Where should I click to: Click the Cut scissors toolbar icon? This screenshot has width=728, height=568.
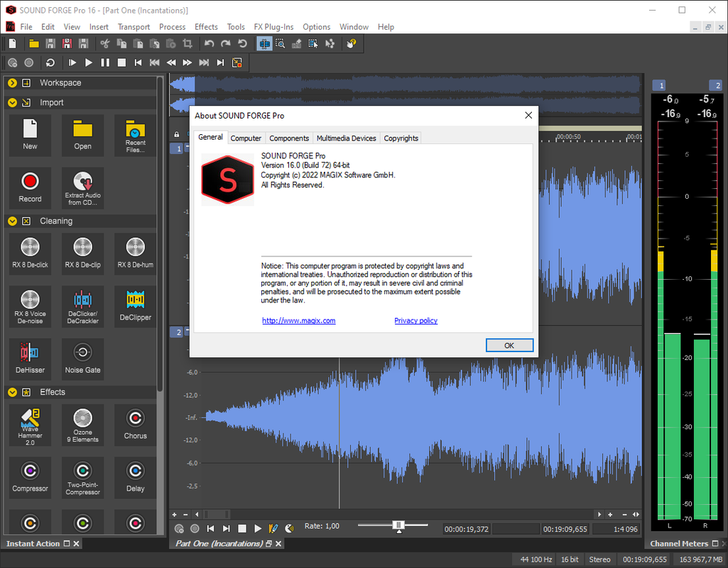[105, 43]
